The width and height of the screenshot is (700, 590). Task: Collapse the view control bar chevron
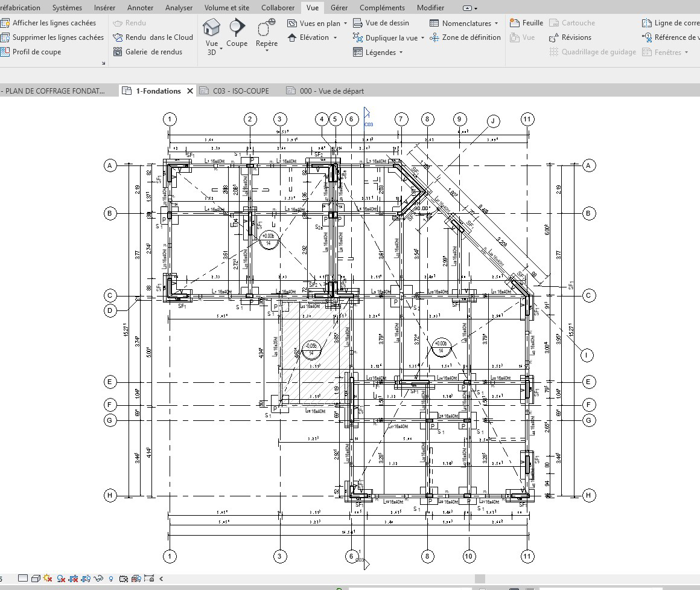(161, 579)
